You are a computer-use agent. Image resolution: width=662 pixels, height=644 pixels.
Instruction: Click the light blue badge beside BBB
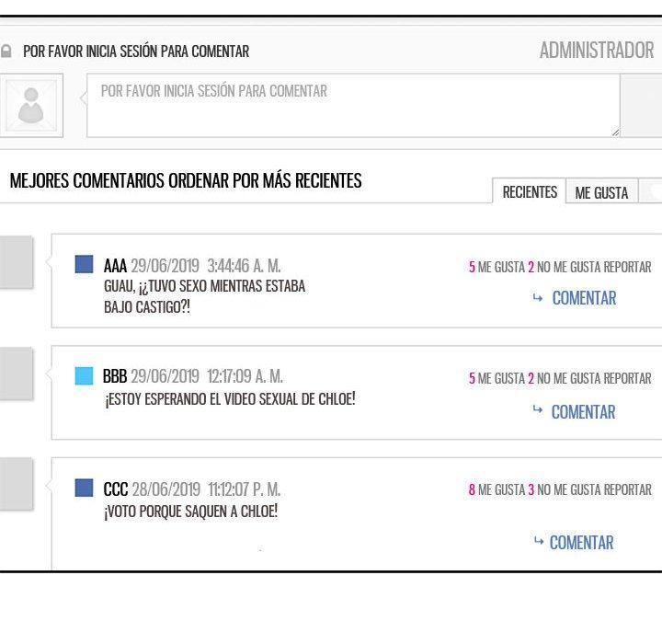pos(85,375)
